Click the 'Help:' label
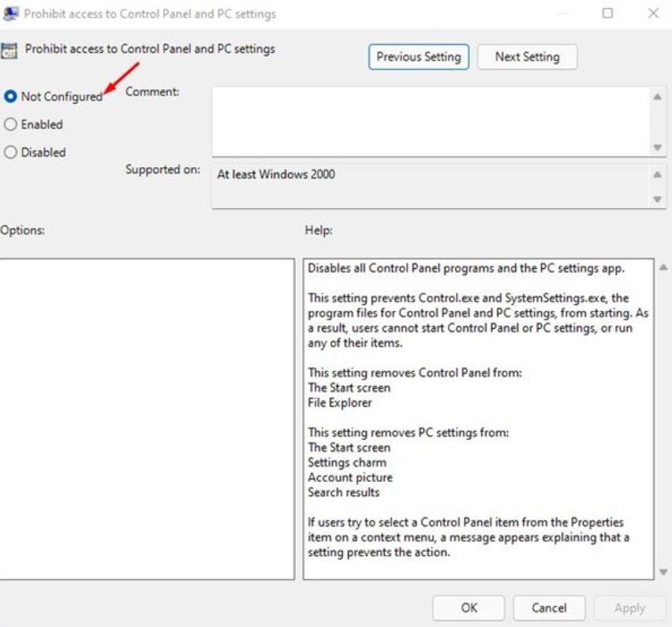 pyautogui.click(x=319, y=230)
